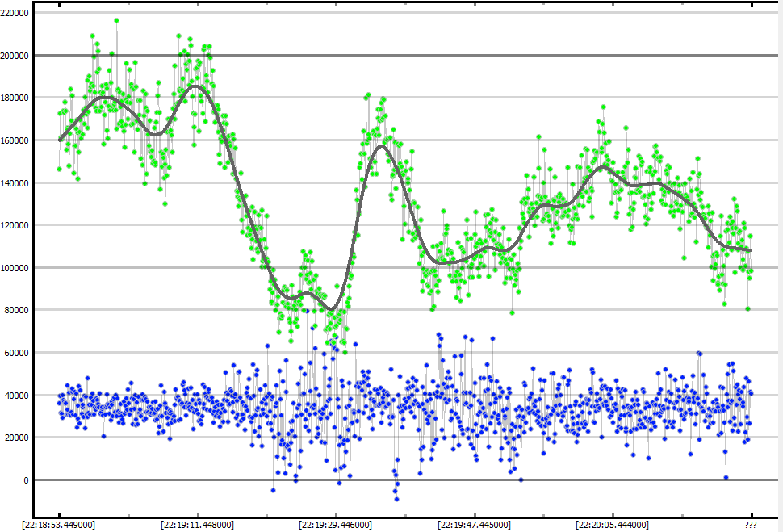Click the 200000 y-axis label
Image resolution: width=783 pixels, height=532 pixels.
(x=16, y=56)
